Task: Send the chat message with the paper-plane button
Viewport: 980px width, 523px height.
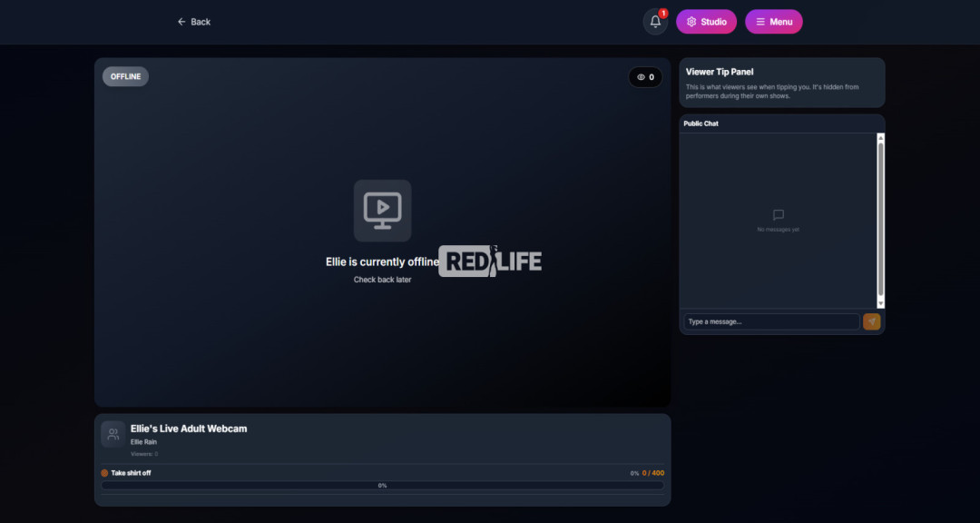Action: (x=871, y=321)
